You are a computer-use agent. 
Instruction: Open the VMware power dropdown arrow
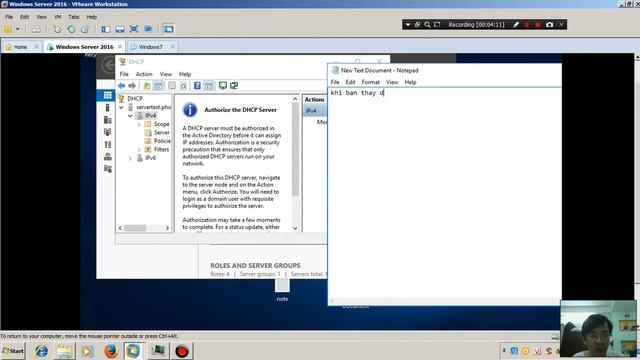[x=18, y=29]
